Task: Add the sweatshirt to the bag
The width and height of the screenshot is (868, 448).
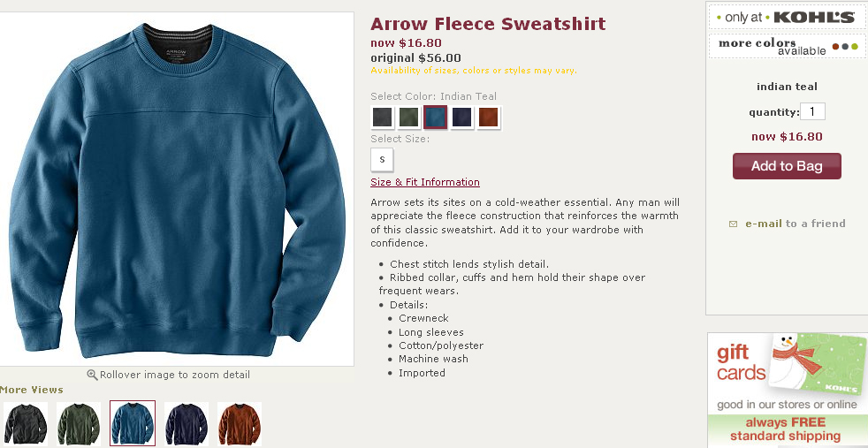Action: (x=787, y=166)
